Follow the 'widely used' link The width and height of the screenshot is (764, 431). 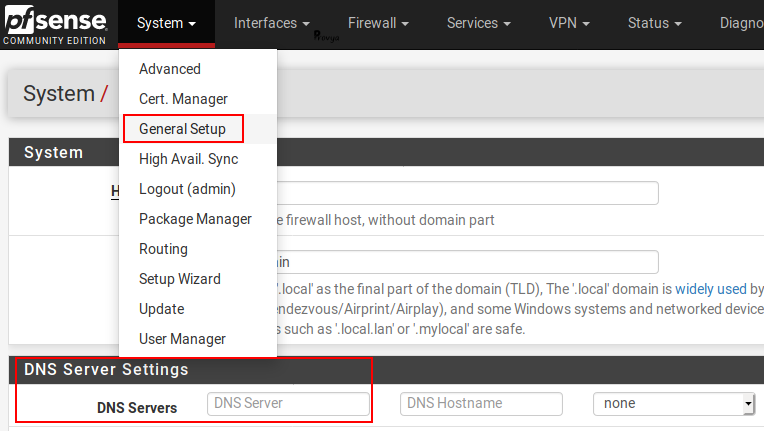coord(710,289)
